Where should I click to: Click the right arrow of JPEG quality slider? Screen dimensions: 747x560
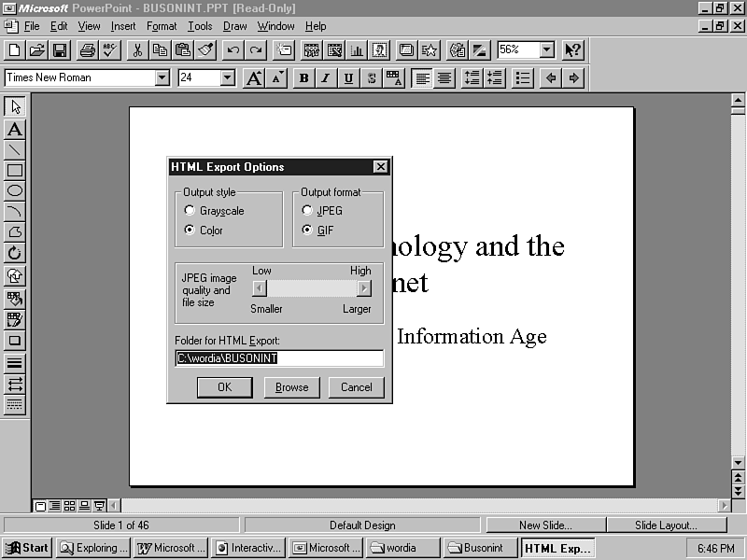pos(364,288)
